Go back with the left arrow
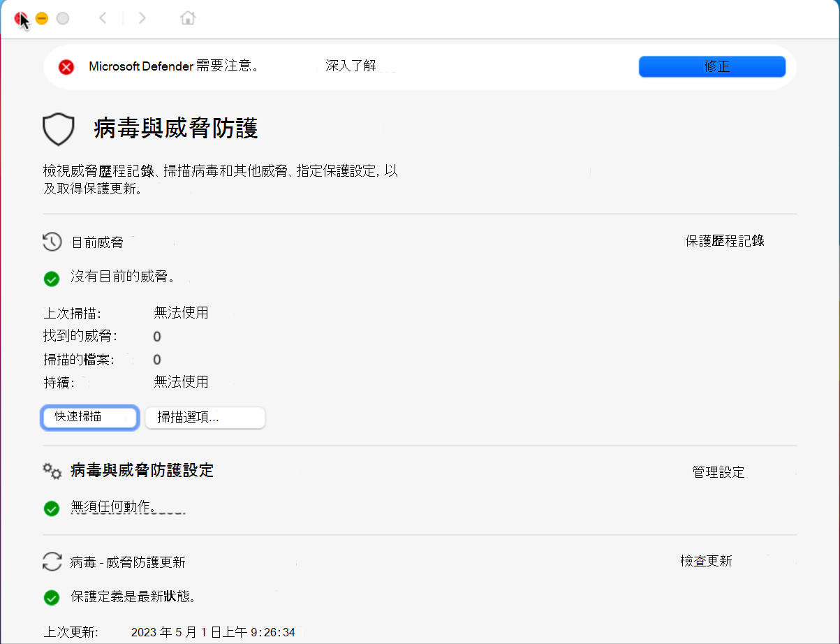Screen dimensions: 840x644 (x=103, y=18)
